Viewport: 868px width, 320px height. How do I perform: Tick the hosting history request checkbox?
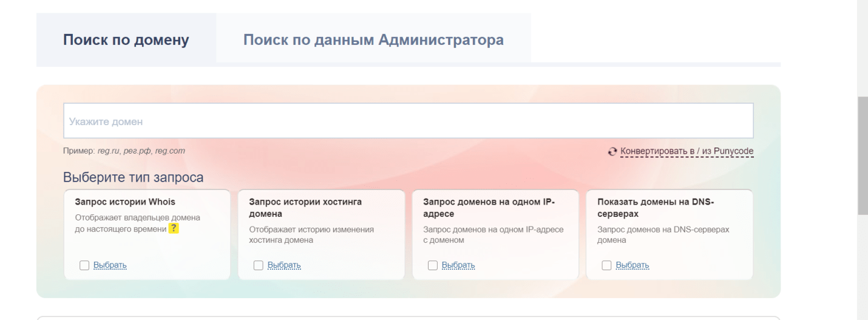click(259, 265)
